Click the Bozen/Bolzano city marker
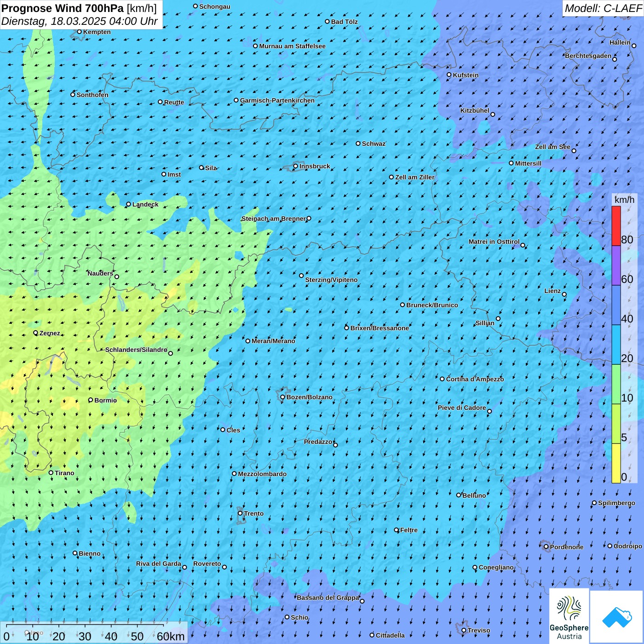The height and width of the screenshot is (644, 644). (x=282, y=397)
